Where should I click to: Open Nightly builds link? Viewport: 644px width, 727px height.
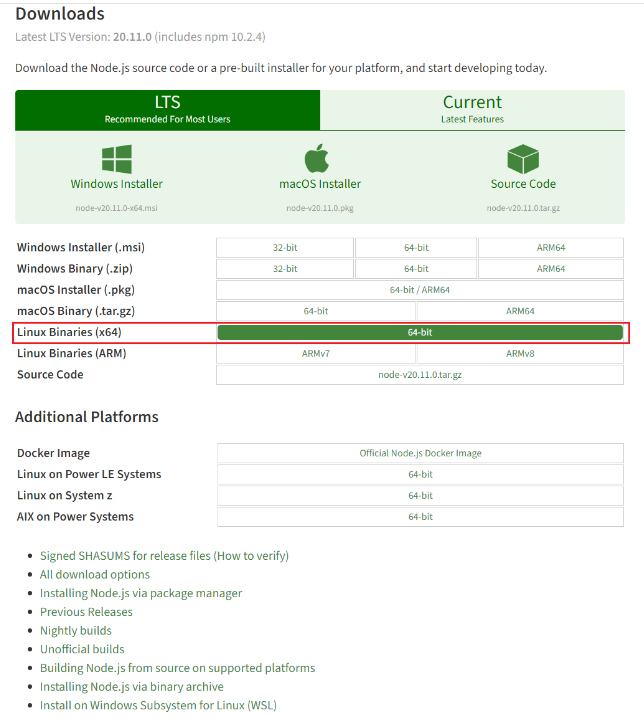(x=76, y=631)
